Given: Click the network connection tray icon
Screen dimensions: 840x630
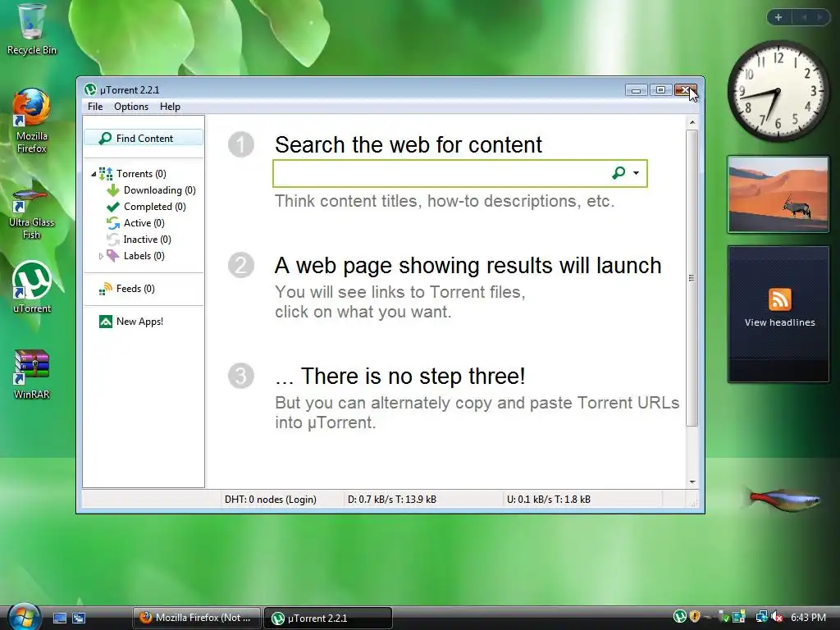Looking at the screenshot, I should pyautogui.click(x=761, y=617).
